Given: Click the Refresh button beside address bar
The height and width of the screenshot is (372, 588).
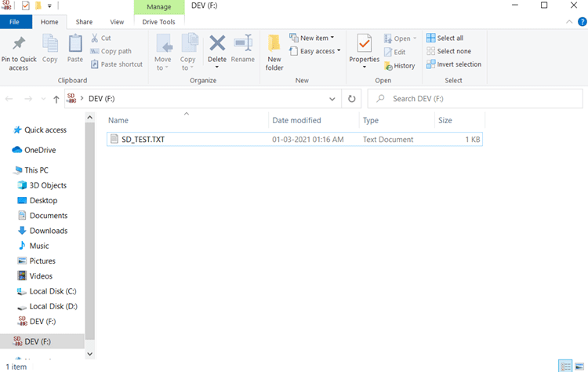Looking at the screenshot, I should pos(352,99).
